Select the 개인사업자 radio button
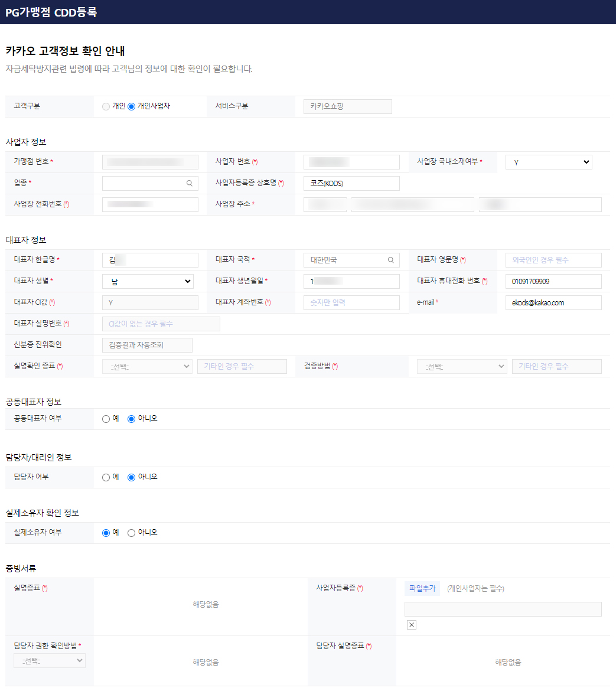616x691 pixels. point(131,107)
